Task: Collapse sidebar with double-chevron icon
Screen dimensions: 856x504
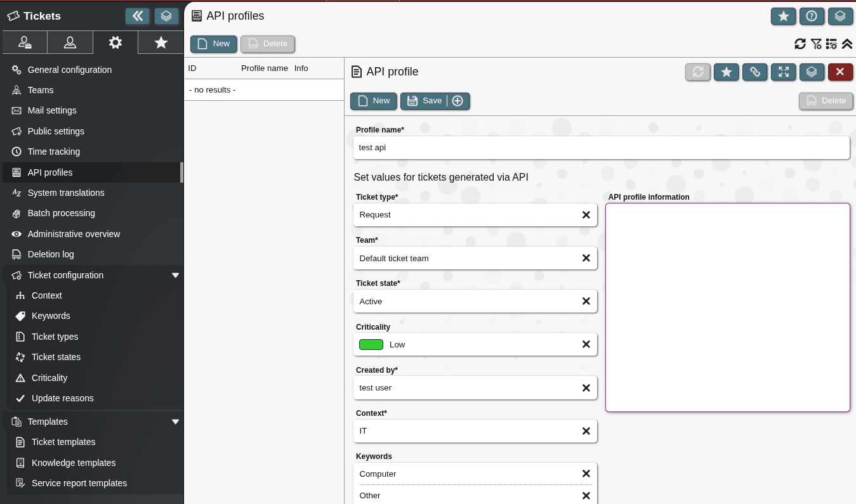Action: [x=137, y=16]
